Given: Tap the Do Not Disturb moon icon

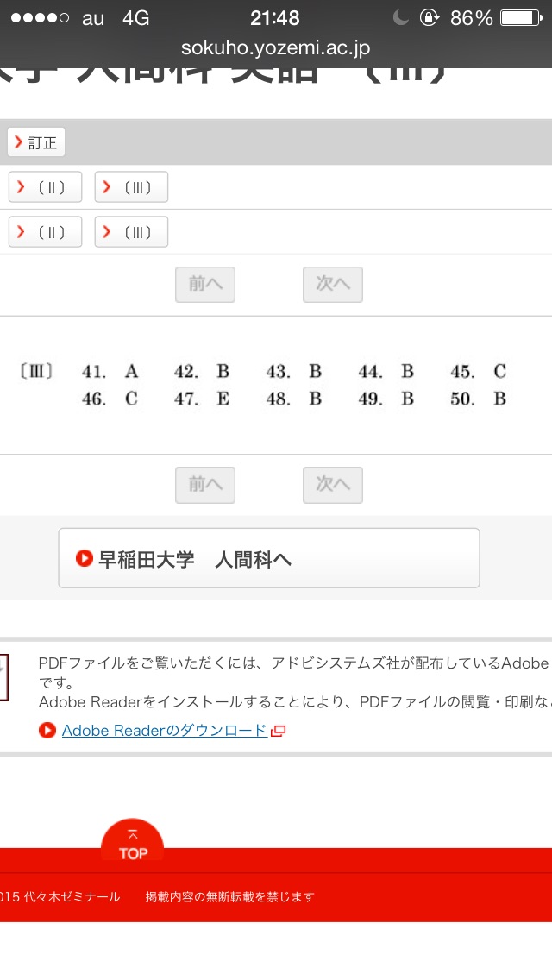Looking at the screenshot, I should pyautogui.click(x=400, y=18).
